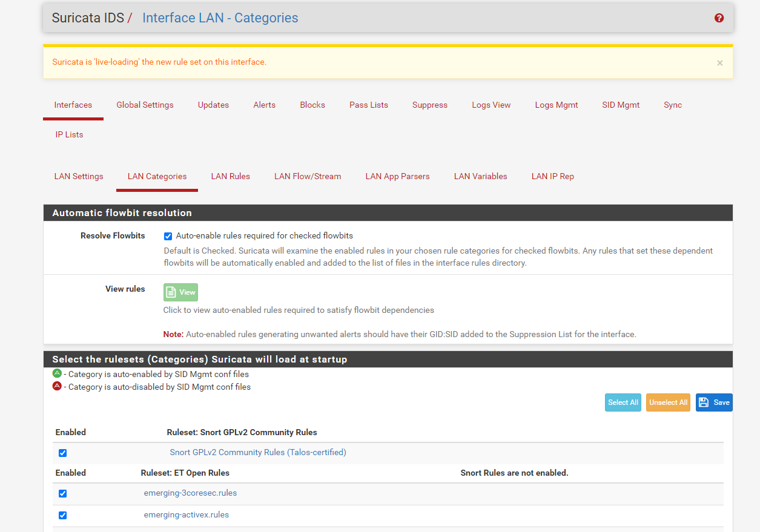Open the LAN App Parsers sub-tab
Image resolution: width=760 pixels, height=532 pixels.
pyautogui.click(x=397, y=176)
